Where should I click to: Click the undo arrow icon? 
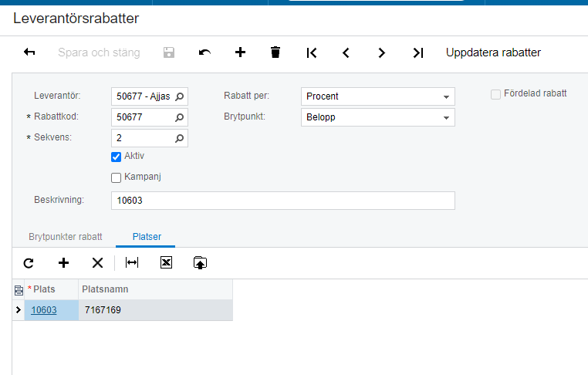204,52
